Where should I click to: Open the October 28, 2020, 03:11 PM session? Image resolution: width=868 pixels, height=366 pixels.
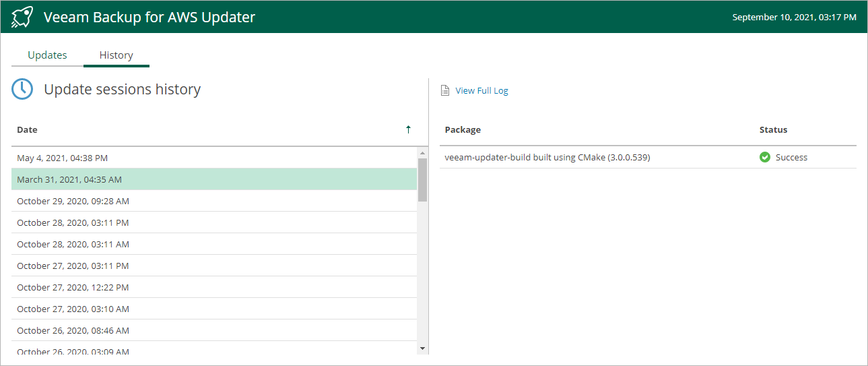(x=73, y=222)
